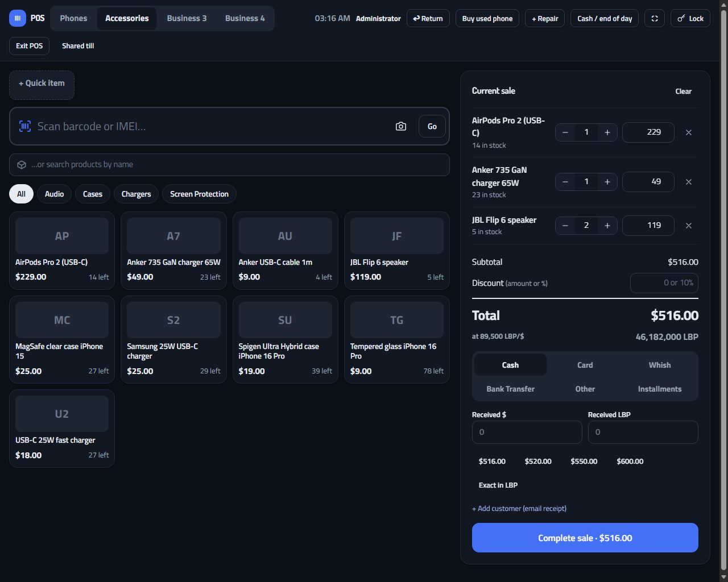Add JBL Flip 6 speaker card

[397, 251]
